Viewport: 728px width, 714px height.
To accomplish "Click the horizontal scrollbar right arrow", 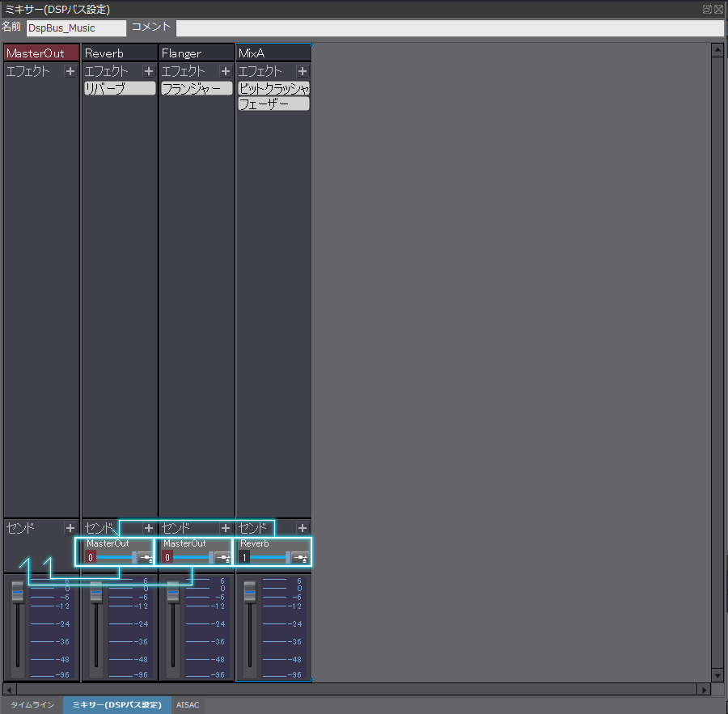I will click(704, 690).
